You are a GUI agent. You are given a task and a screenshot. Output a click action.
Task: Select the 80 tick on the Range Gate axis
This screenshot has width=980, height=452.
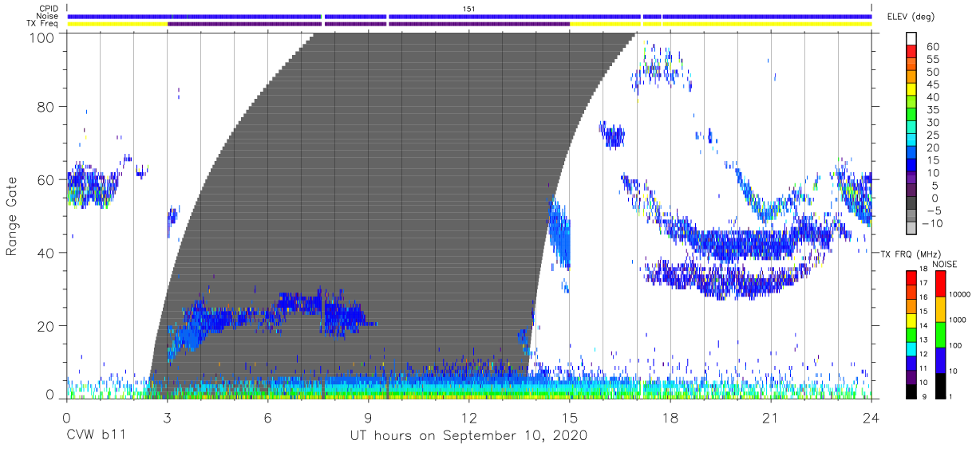point(46,107)
